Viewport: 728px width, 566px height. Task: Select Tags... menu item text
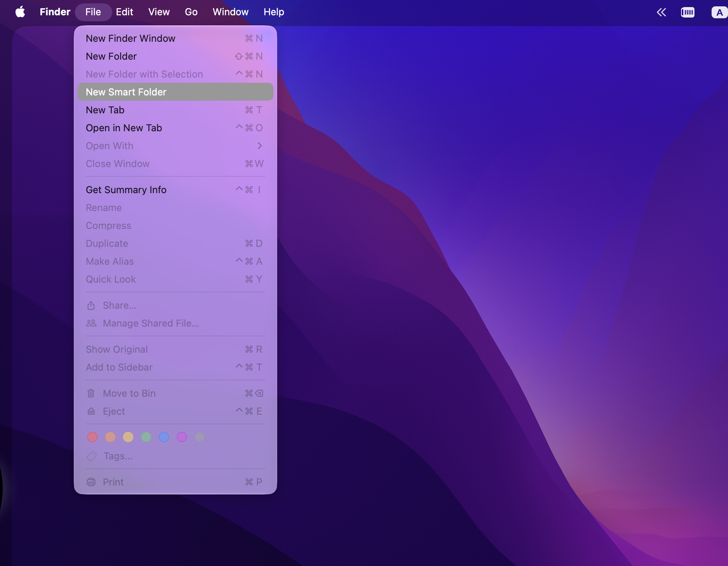pos(118,456)
